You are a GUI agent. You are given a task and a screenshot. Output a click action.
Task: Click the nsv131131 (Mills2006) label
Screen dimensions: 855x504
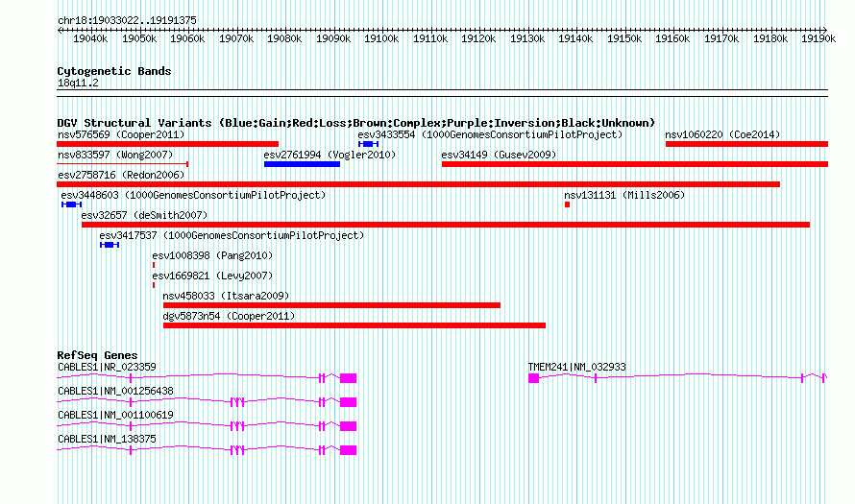coord(624,195)
